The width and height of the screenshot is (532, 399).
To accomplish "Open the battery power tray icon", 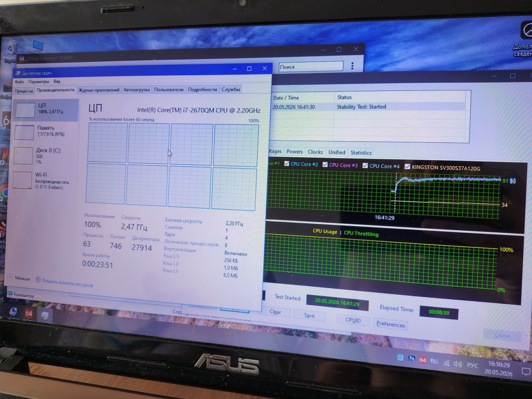I will 434,361.
